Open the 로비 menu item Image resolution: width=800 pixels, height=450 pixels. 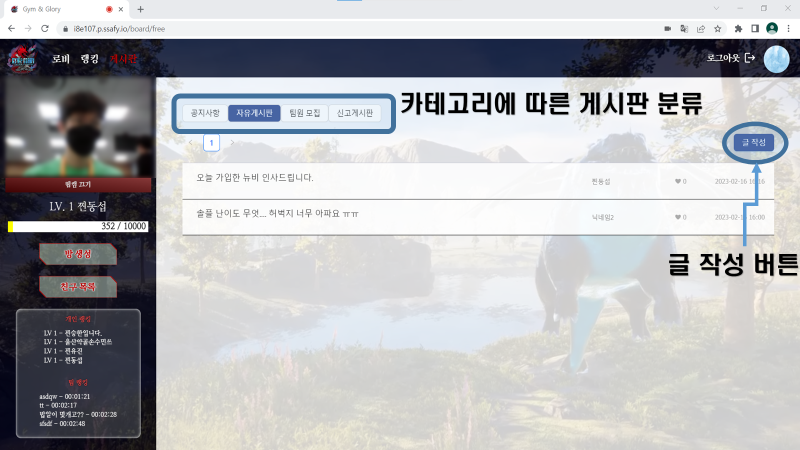[x=61, y=59]
